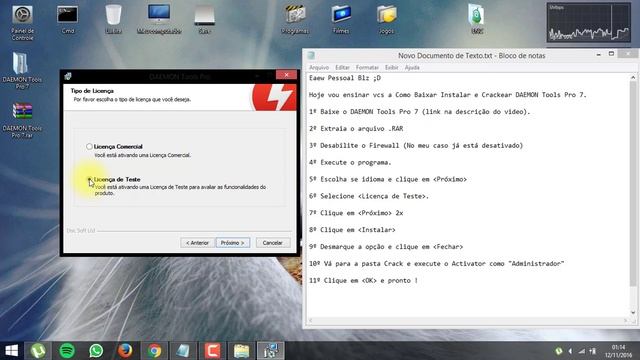The image size is (640, 360).
Task: Launch Firefox from the taskbar
Action: pyautogui.click(x=125, y=351)
